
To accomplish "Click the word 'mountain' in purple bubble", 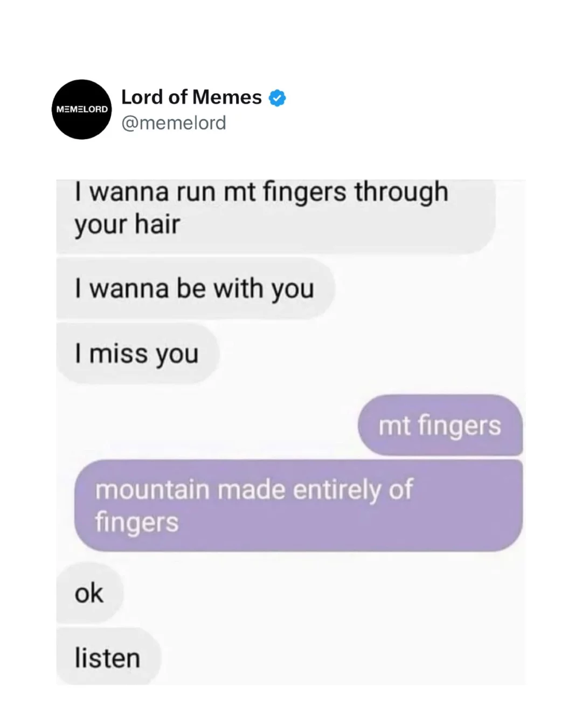I will (153, 490).
